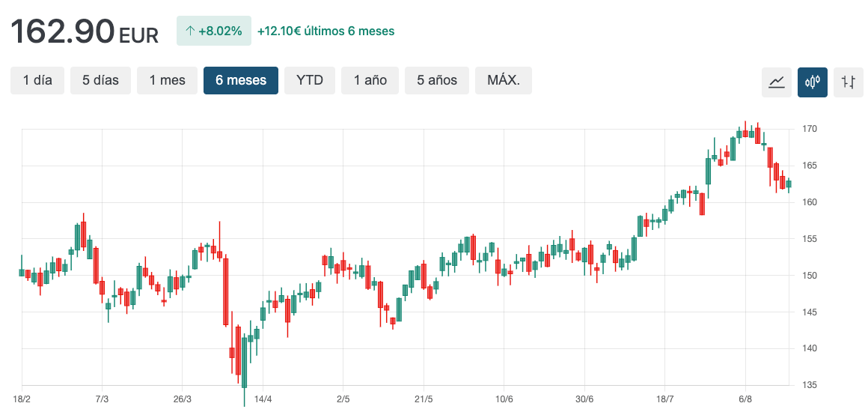Click the 135 price axis label
The width and height of the screenshot is (868, 418).
coord(810,385)
